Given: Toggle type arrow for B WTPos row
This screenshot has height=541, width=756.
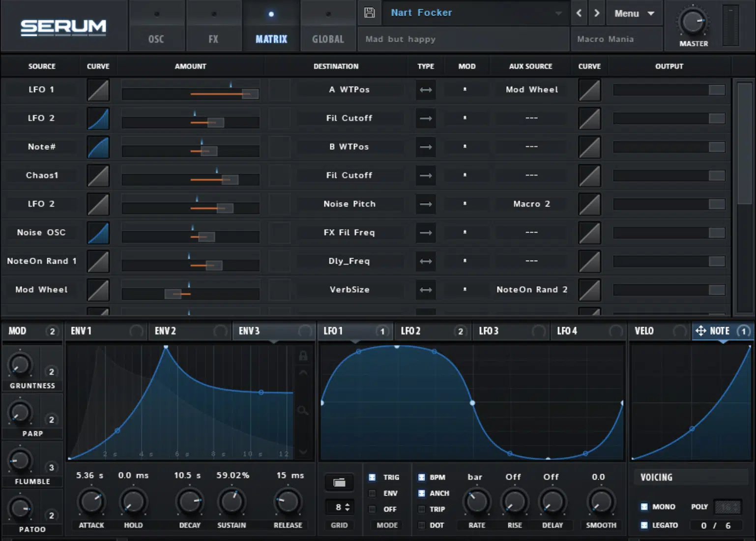Looking at the screenshot, I should pos(426,147).
